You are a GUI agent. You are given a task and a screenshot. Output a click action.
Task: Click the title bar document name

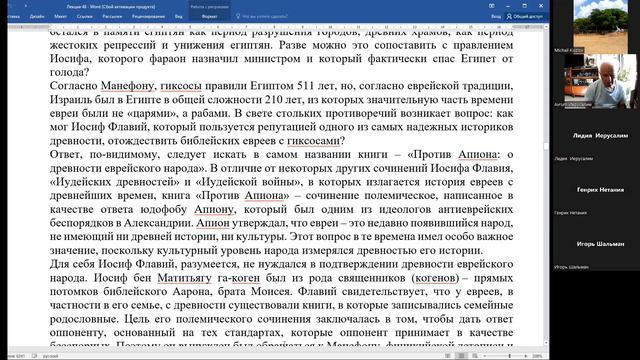point(111,7)
